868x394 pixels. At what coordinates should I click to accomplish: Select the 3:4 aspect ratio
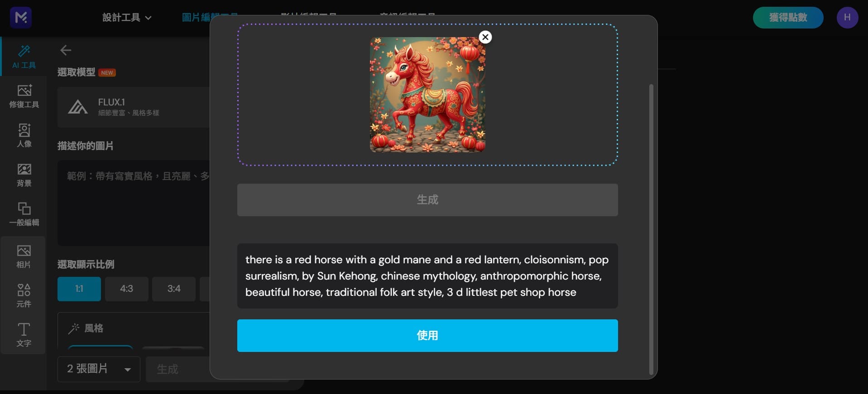174,289
